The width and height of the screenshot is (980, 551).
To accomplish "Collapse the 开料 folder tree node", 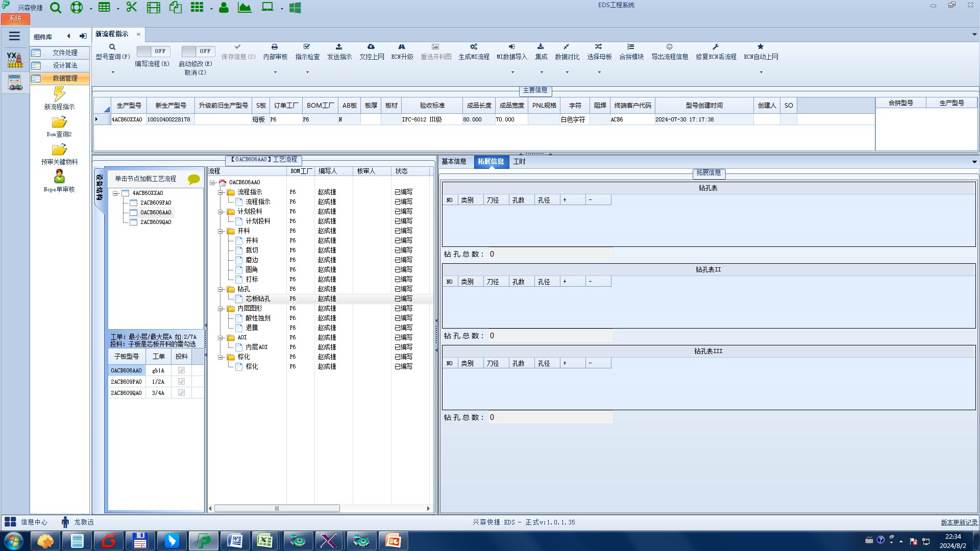I will pyautogui.click(x=221, y=231).
